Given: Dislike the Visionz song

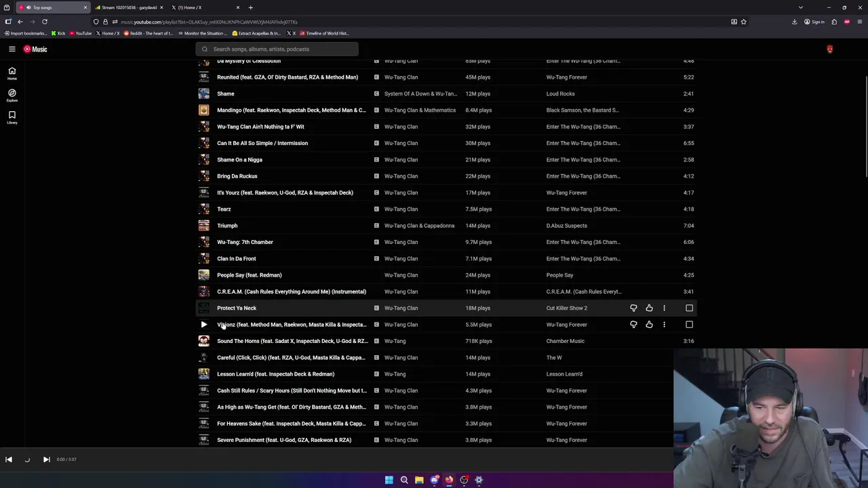Looking at the screenshot, I should pos(633,325).
